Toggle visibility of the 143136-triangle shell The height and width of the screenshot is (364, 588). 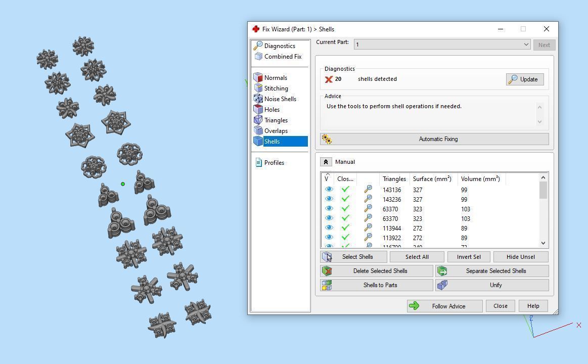pyautogui.click(x=329, y=189)
